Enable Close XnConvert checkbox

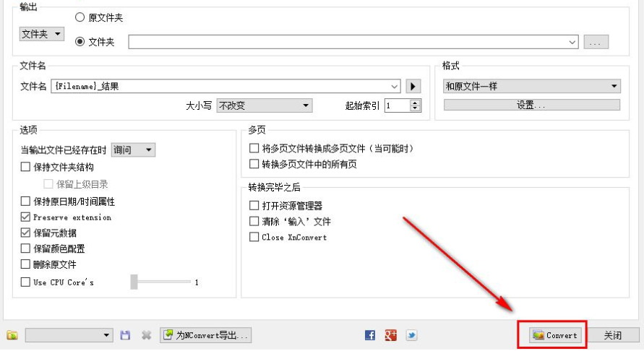254,237
